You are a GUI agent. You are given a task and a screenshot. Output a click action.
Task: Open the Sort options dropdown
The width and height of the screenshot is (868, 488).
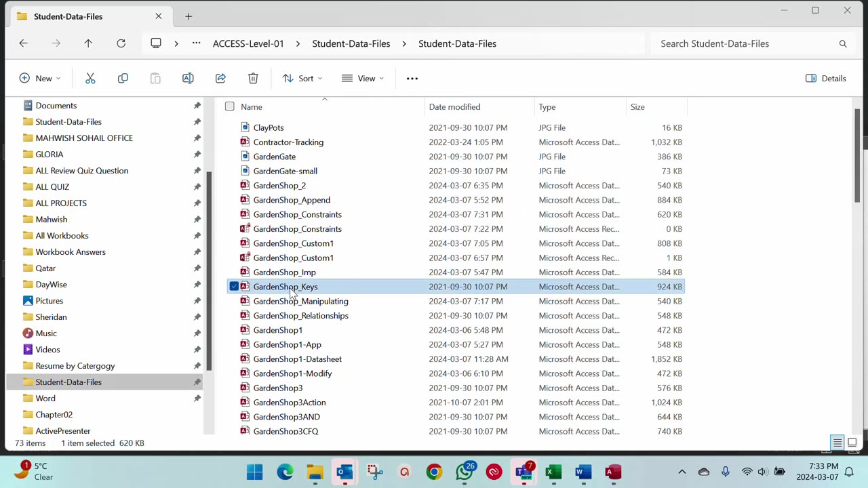click(x=302, y=79)
